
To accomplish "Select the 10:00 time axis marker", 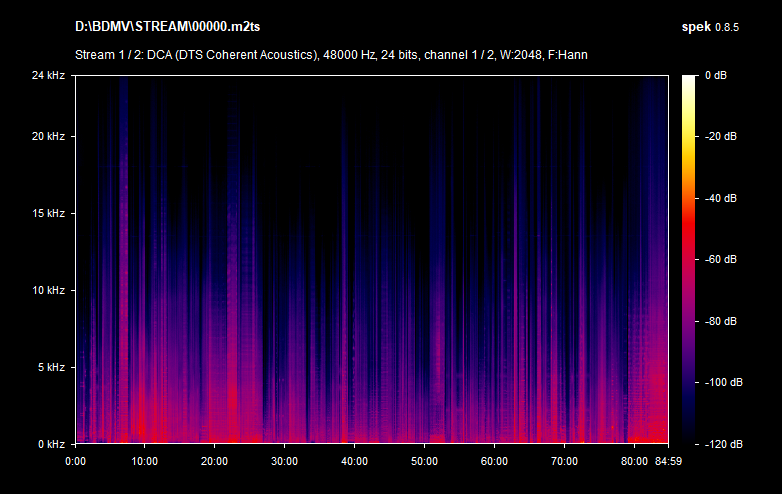I will pos(145,461).
